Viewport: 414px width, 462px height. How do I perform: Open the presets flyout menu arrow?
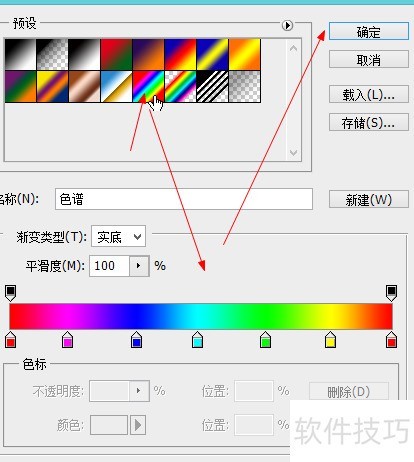(x=287, y=25)
